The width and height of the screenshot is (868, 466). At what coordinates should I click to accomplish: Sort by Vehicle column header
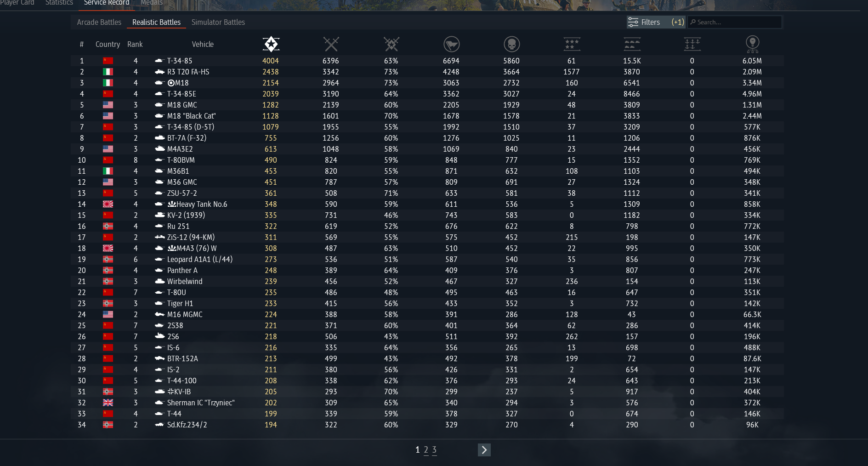click(x=203, y=44)
